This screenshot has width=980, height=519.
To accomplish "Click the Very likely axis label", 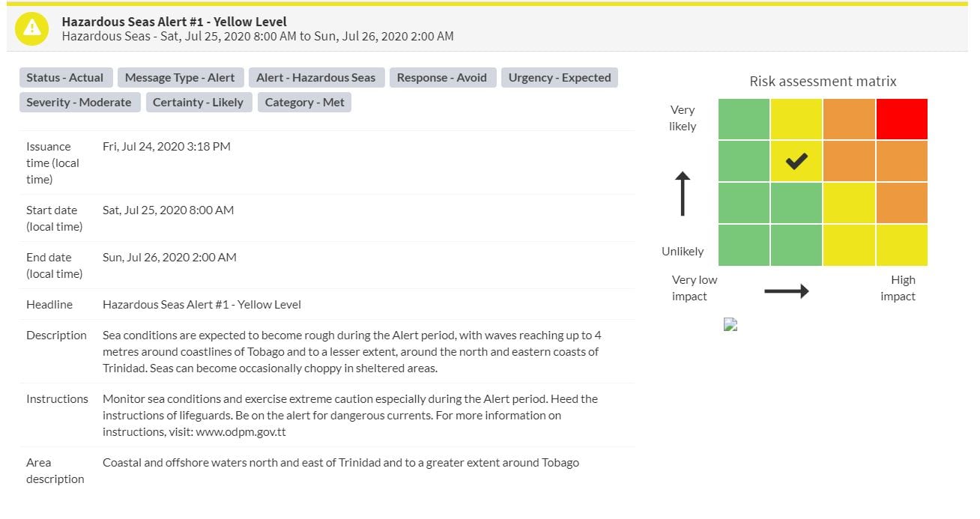I will point(683,118).
